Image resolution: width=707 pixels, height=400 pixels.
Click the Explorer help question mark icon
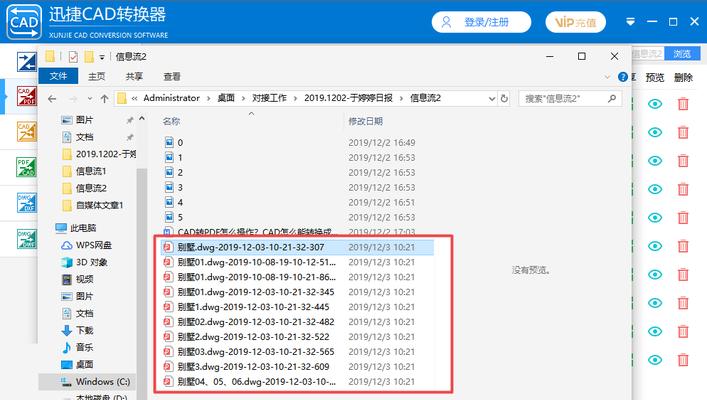pyautogui.click(x=623, y=77)
